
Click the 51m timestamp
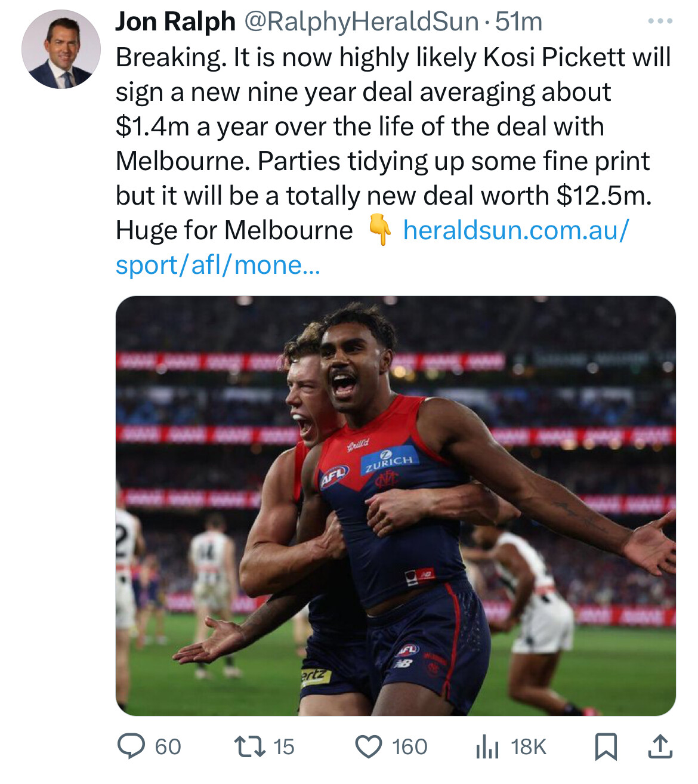click(518, 22)
